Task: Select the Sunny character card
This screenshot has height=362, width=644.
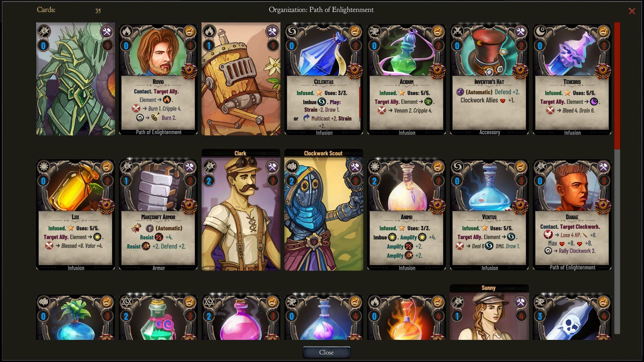Action: [489, 312]
